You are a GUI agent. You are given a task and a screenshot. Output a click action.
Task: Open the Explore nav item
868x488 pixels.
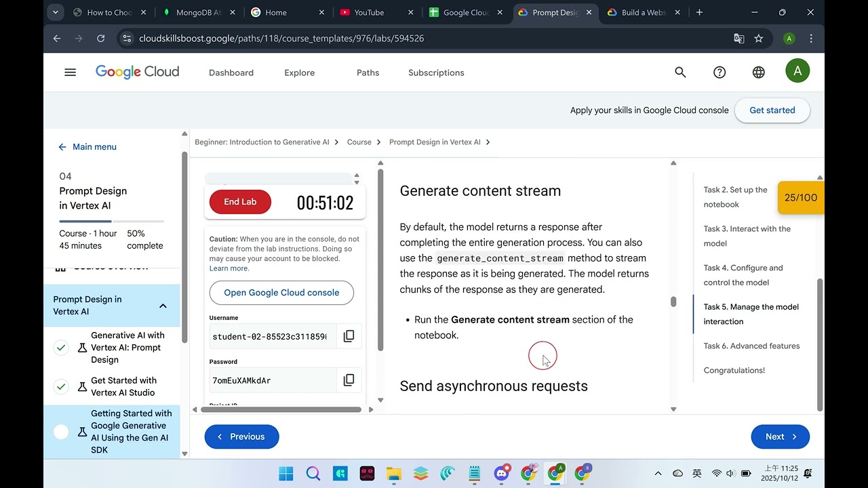[x=300, y=73]
